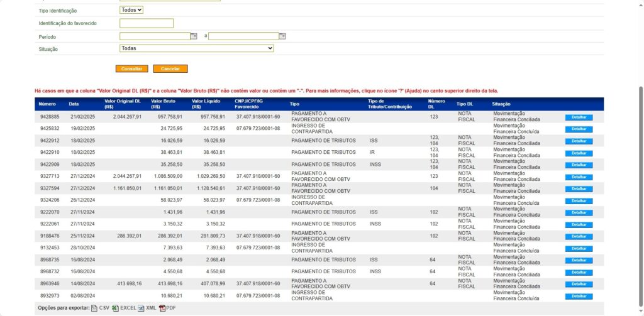This screenshot has width=644, height=316.
Task: Click the Cancelar button
Action: (170, 68)
